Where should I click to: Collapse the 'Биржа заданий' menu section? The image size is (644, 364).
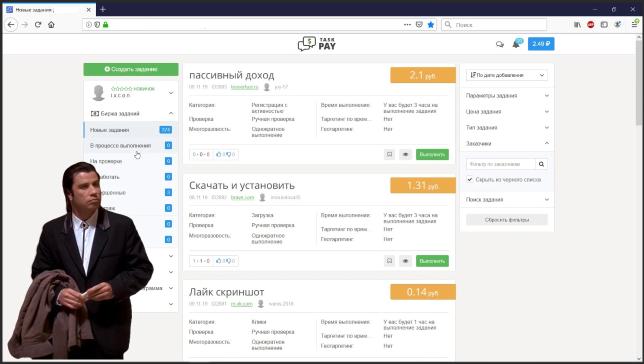coord(171,113)
